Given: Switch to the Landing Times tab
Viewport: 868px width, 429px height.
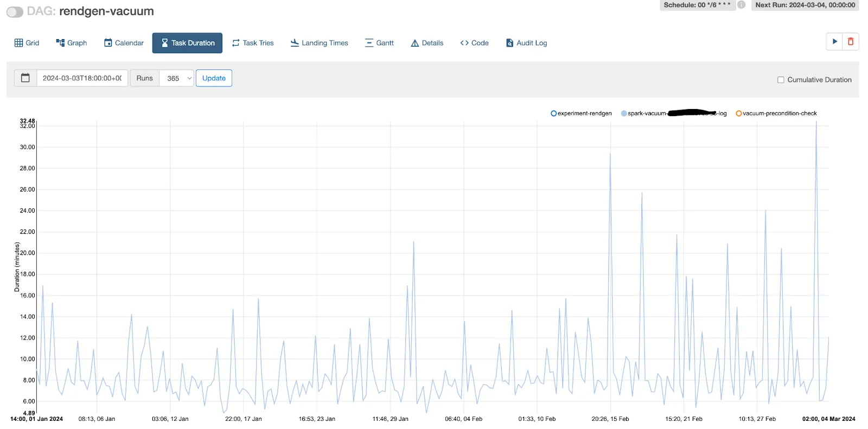Looking at the screenshot, I should pos(319,43).
